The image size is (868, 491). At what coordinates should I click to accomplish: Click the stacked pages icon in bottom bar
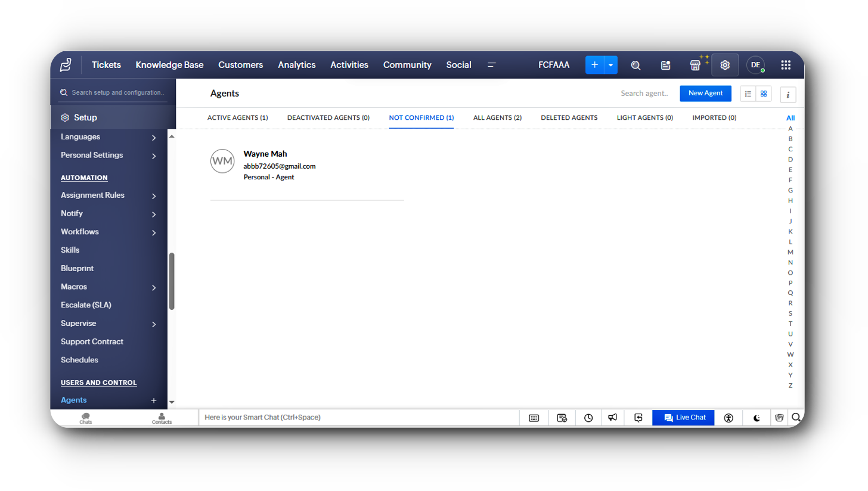tap(779, 418)
